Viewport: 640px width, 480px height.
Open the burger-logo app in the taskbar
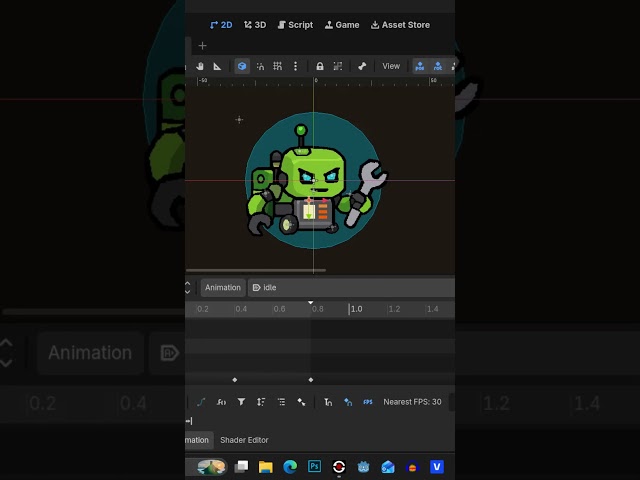click(412, 467)
